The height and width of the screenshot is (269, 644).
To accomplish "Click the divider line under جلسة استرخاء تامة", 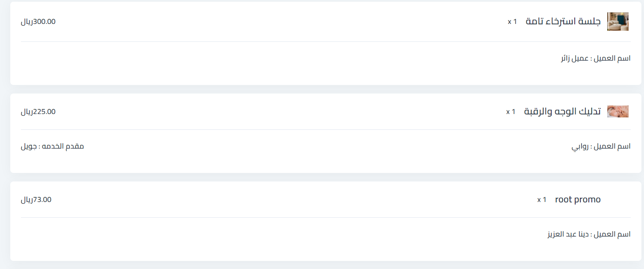I will point(325,41).
